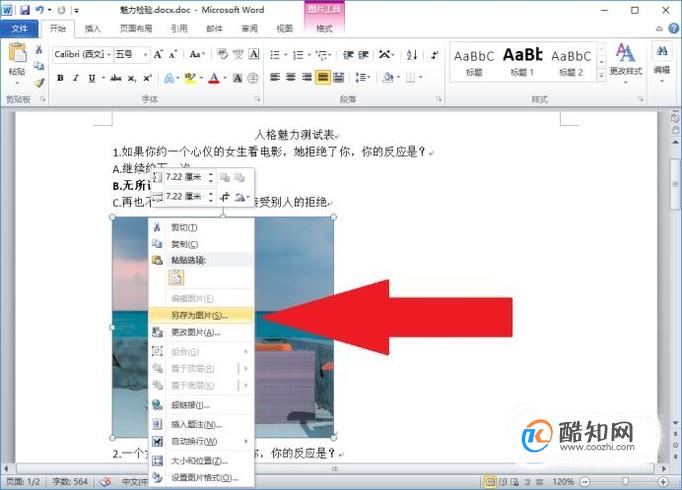Toggle Bold formatting
The height and width of the screenshot is (490, 682).
point(60,78)
